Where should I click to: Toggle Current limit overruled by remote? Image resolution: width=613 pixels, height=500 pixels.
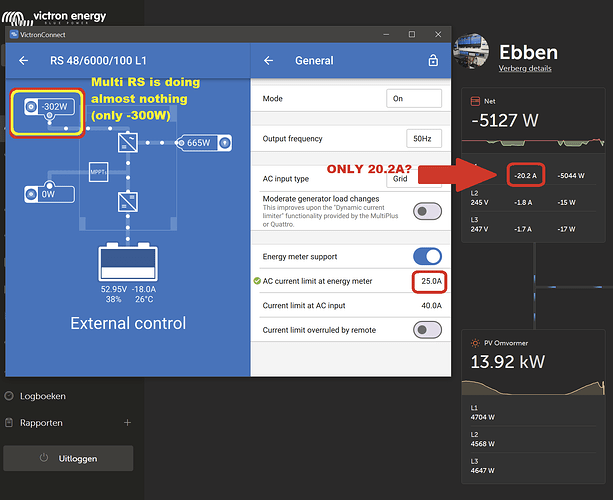pos(427,330)
